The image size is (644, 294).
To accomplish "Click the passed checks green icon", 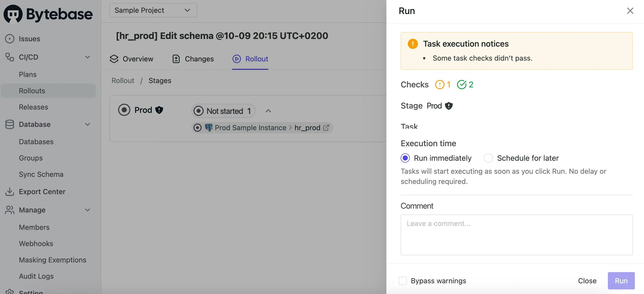I will tap(461, 85).
